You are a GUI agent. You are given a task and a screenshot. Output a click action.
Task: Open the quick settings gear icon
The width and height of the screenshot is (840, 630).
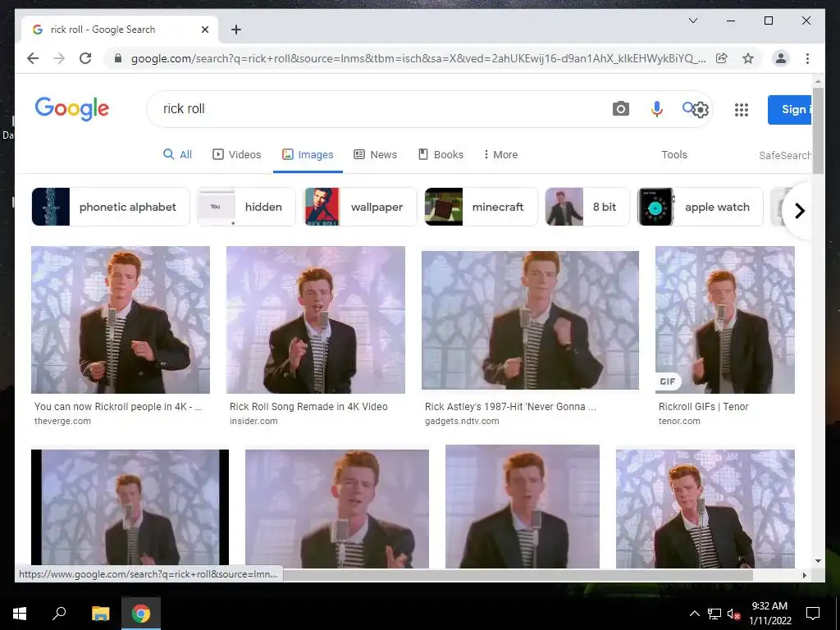701,110
